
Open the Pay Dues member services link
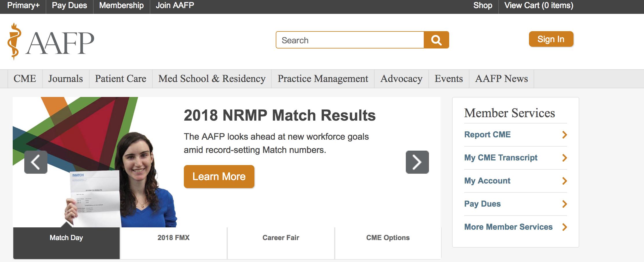(482, 204)
